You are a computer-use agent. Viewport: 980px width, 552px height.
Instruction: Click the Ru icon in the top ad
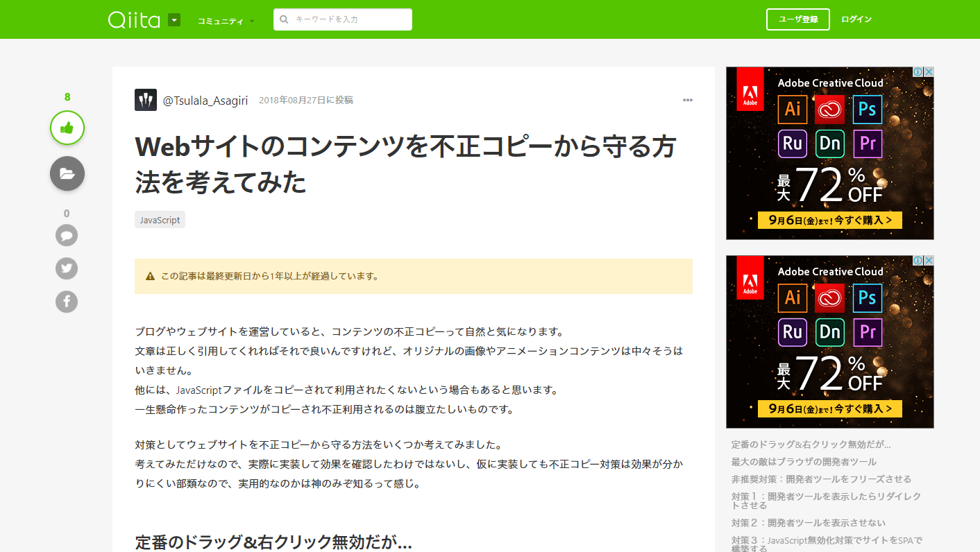[793, 144]
